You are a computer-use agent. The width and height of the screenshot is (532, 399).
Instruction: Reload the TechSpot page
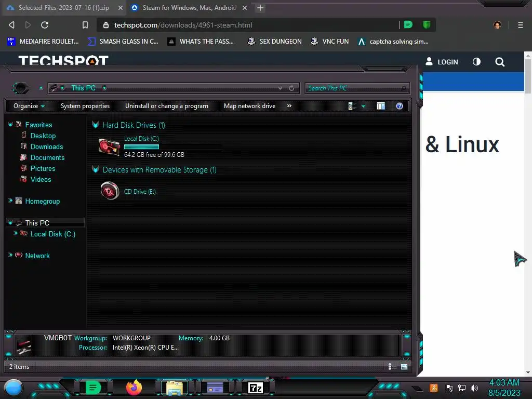(45, 25)
